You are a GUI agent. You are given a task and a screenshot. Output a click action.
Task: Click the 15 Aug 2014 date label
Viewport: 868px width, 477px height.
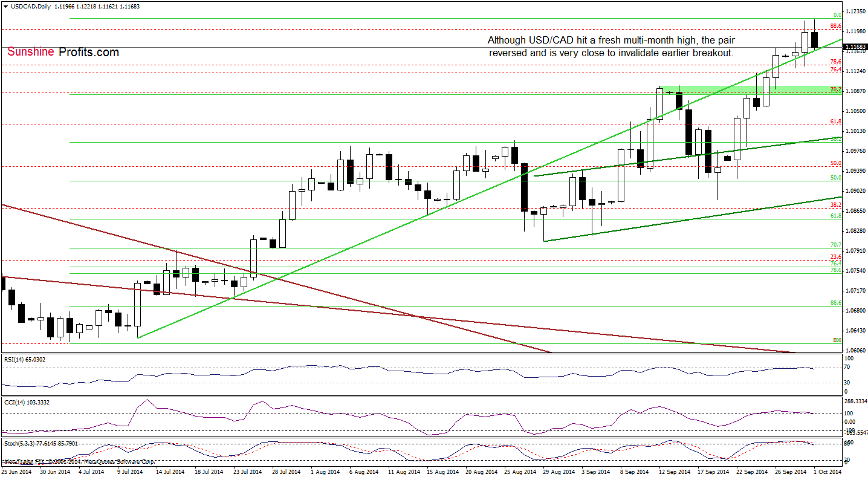[442, 472]
